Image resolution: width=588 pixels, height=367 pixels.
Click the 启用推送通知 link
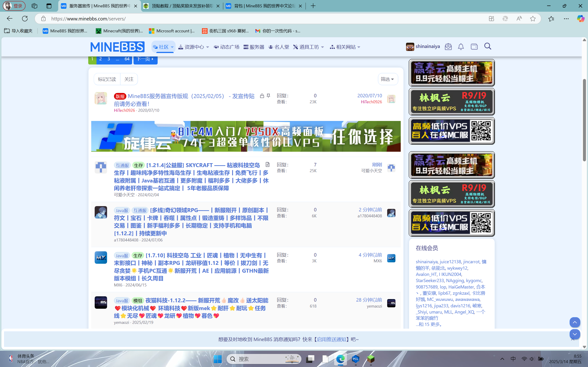pyautogui.click(x=331, y=339)
